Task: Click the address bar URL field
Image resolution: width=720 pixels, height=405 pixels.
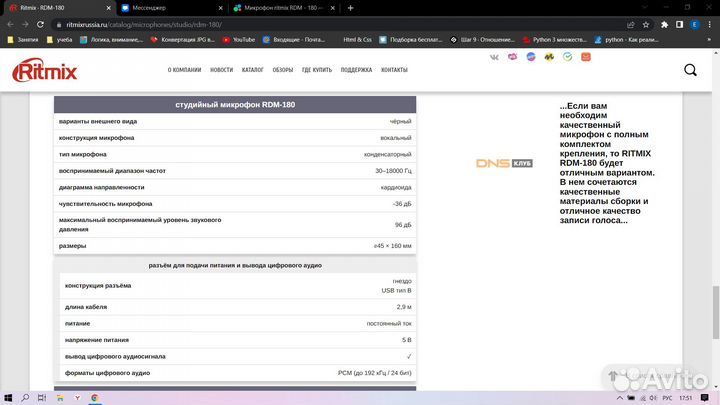Action: coord(300,23)
